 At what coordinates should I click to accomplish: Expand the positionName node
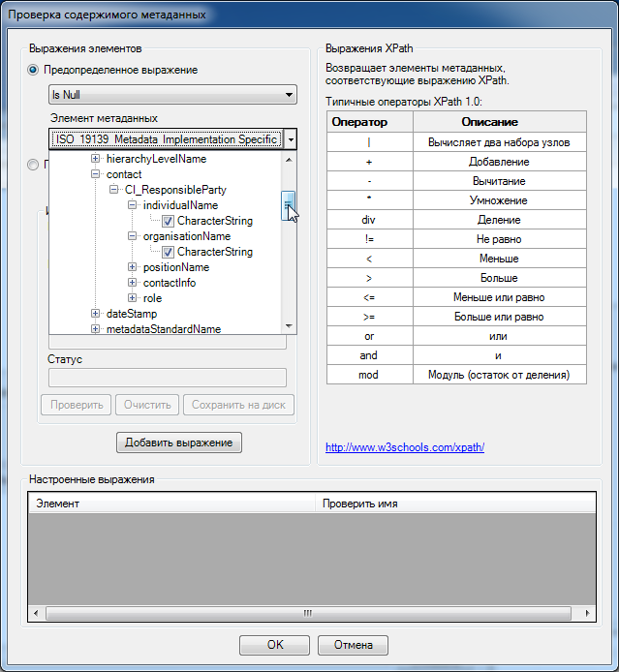[x=133, y=267]
